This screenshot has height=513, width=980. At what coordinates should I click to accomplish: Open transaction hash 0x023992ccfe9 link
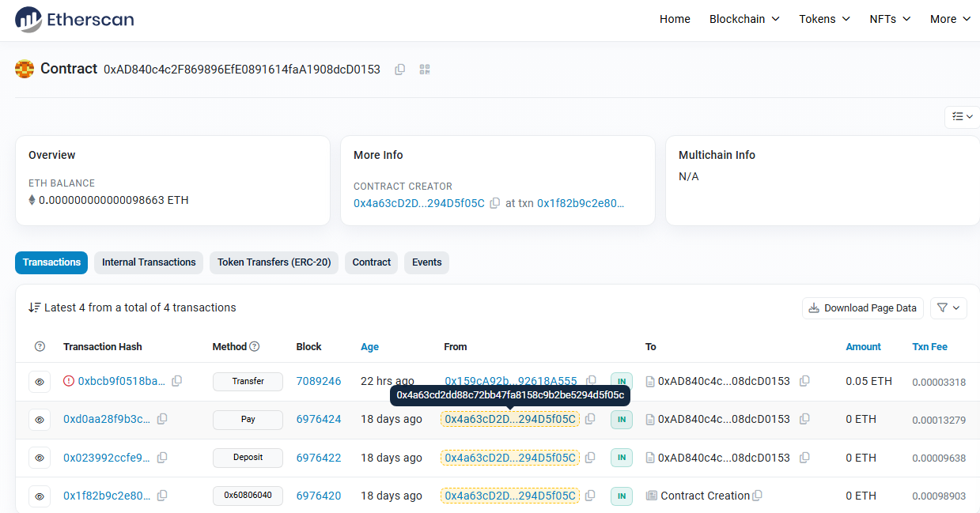tap(107, 457)
